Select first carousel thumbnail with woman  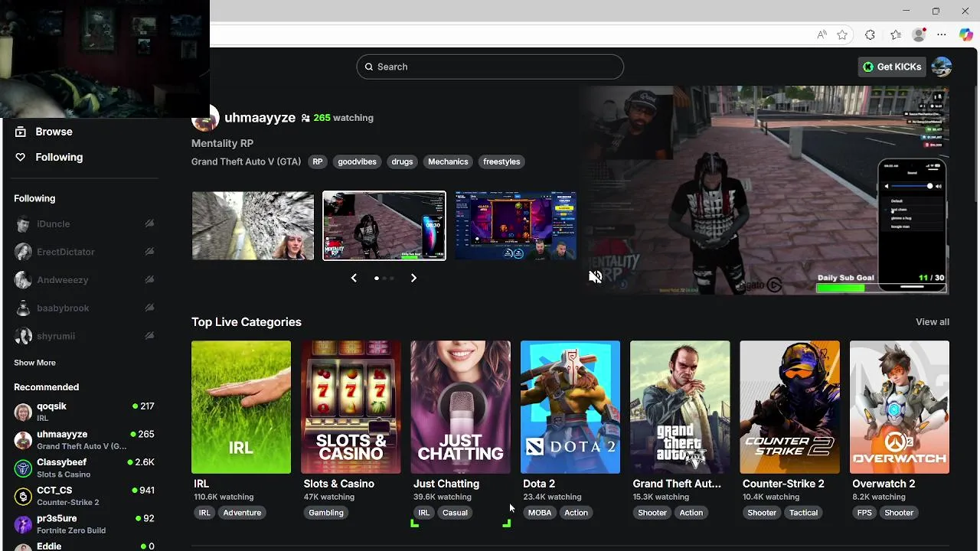[x=253, y=226]
